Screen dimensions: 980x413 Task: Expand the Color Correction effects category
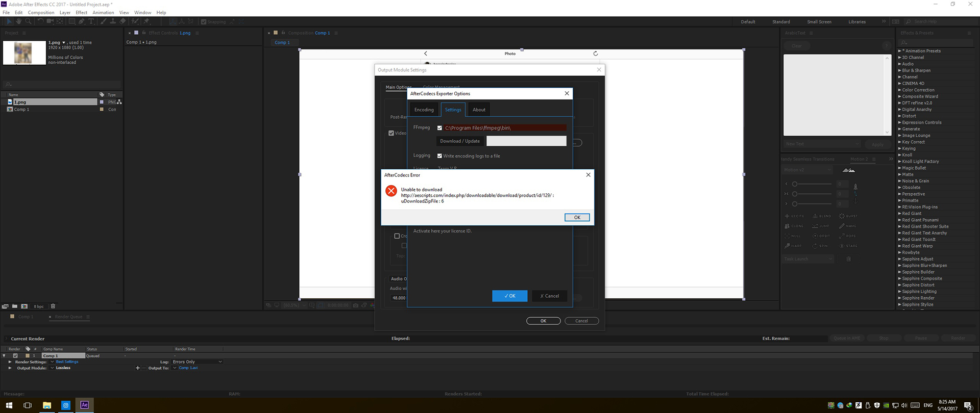click(x=899, y=90)
